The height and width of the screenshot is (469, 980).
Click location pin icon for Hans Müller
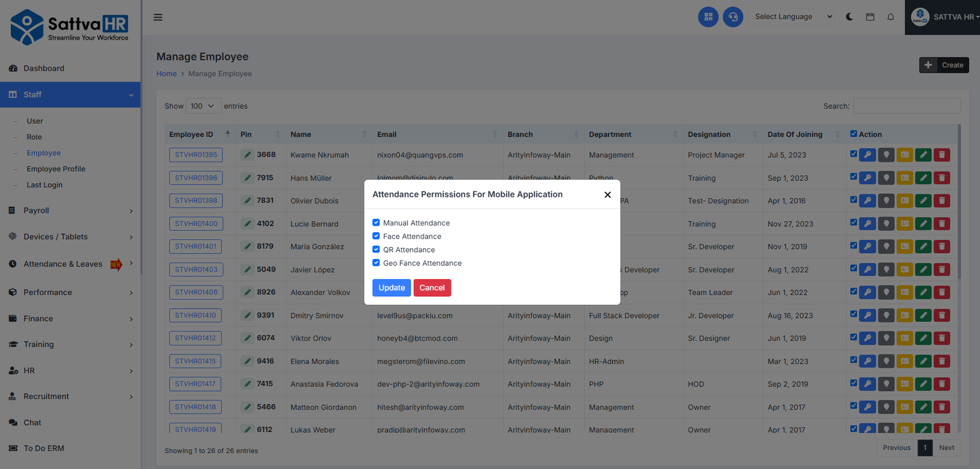886,178
